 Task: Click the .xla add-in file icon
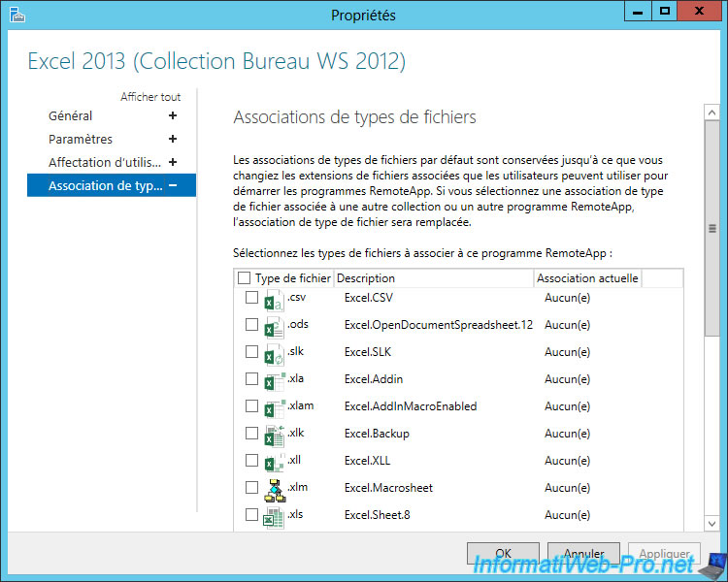point(274,381)
